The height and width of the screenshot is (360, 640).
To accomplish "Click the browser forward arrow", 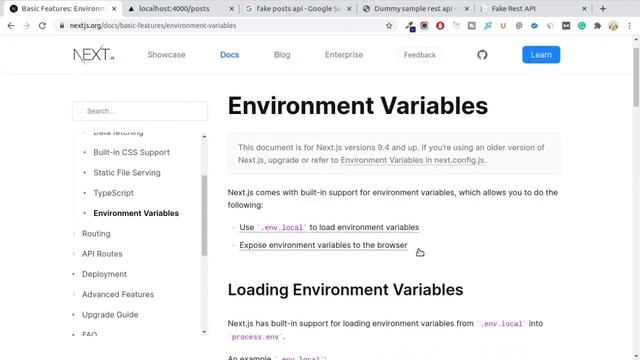I will point(27,25).
